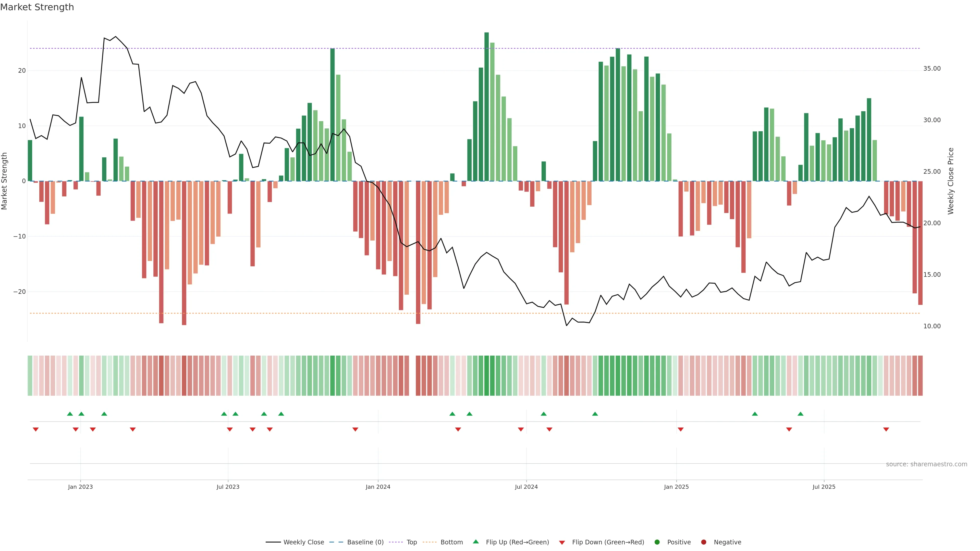Click the tallest dark green strength bar
This screenshot has height=551, width=980.
[487, 106]
